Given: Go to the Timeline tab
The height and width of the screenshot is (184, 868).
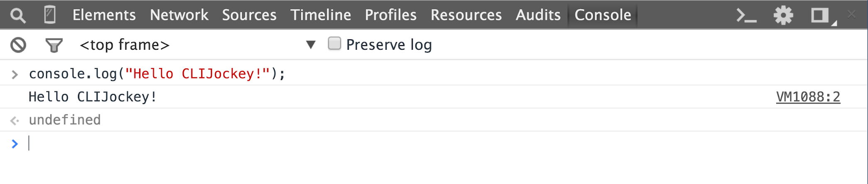Looking at the screenshot, I should (x=321, y=15).
